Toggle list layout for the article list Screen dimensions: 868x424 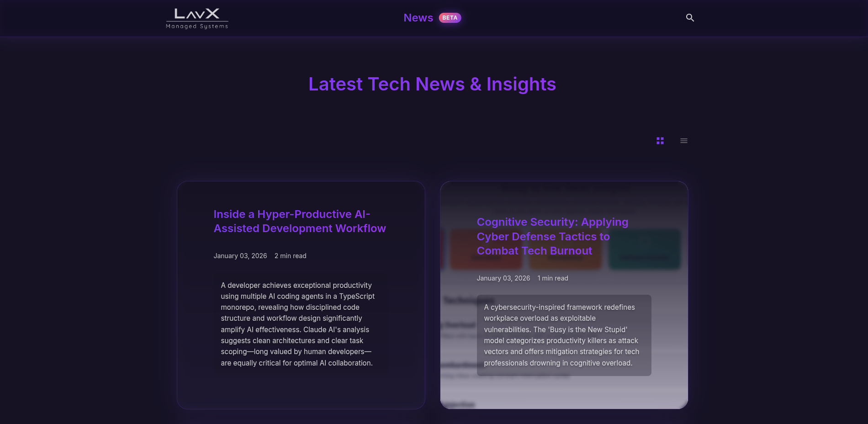tap(683, 141)
